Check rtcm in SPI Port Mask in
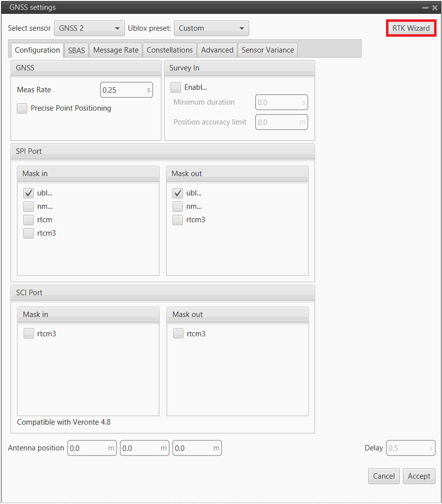The width and height of the screenshot is (442, 504). (x=29, y=220)
